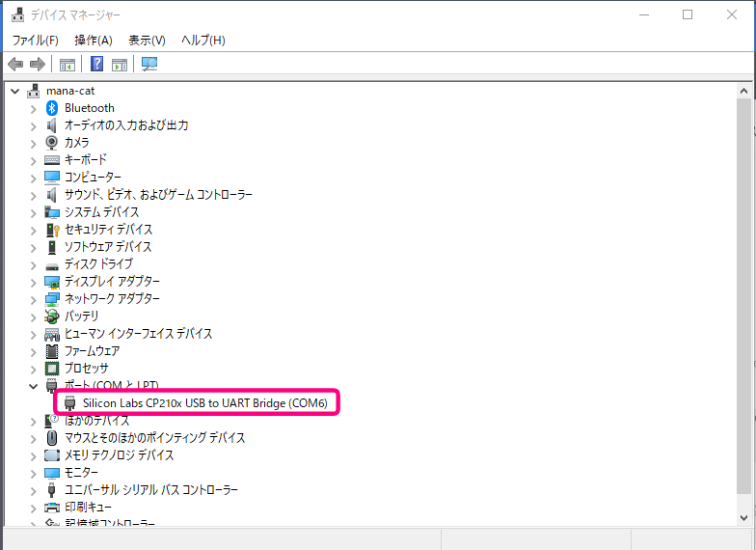The width and height of the screenshot is (756, 550).
Task: Click the key icon beside セキュリティ デバイス
Action: 52,230
